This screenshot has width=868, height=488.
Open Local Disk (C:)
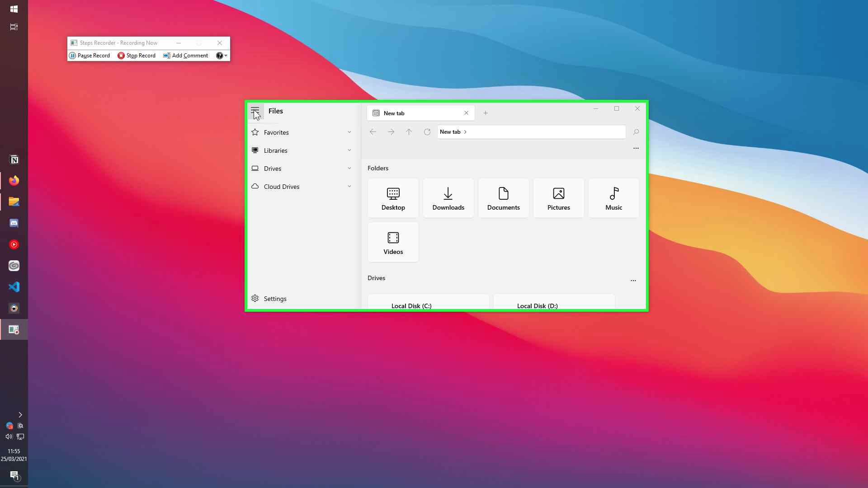(x=428, y=303)
